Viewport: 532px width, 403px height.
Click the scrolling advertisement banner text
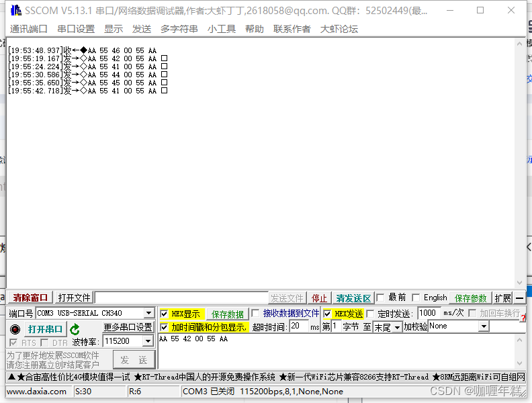tap(266, 377)
